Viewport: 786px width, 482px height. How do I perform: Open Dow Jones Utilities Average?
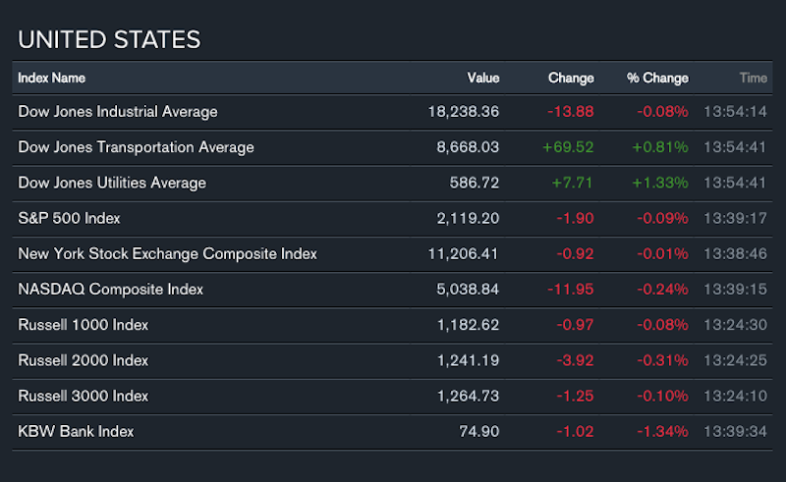pyautogui.click(x=112, y=183)
